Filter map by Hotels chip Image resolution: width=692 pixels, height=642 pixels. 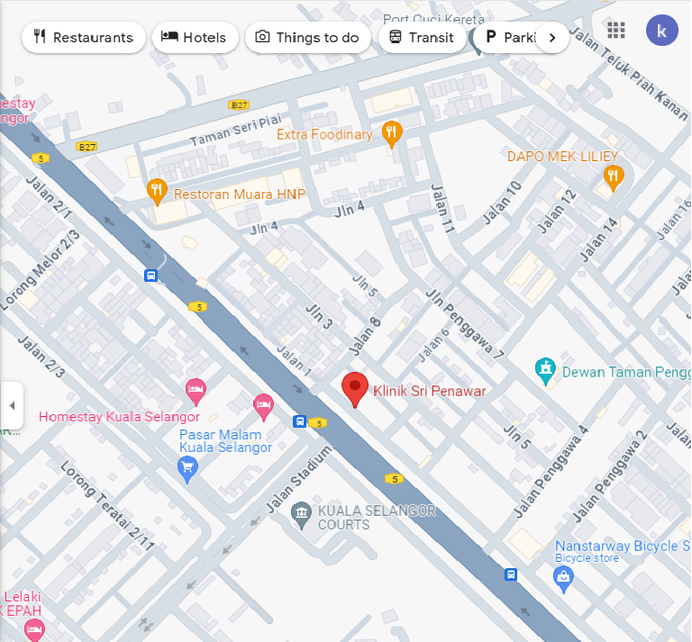tap(195, 38)
